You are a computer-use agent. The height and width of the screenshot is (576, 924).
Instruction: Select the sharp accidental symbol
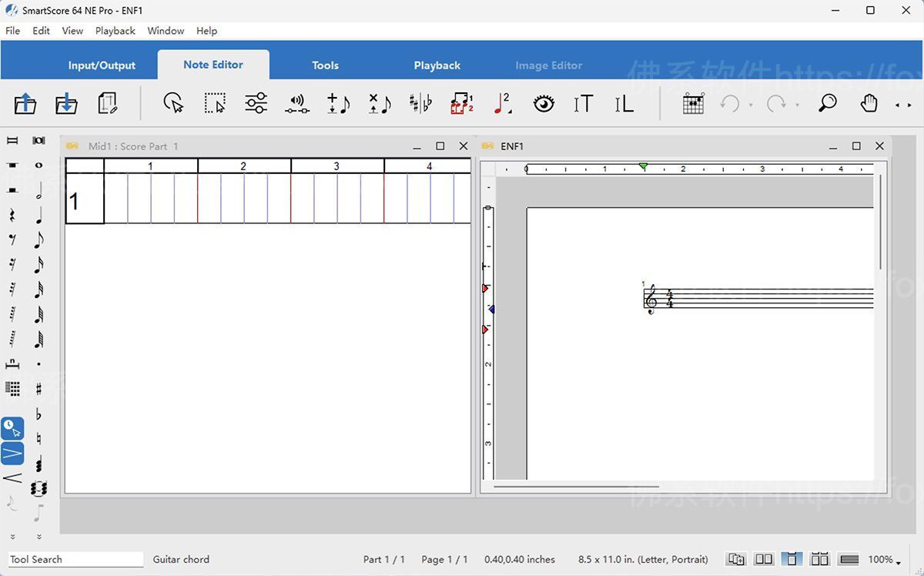tap(38, 390)
